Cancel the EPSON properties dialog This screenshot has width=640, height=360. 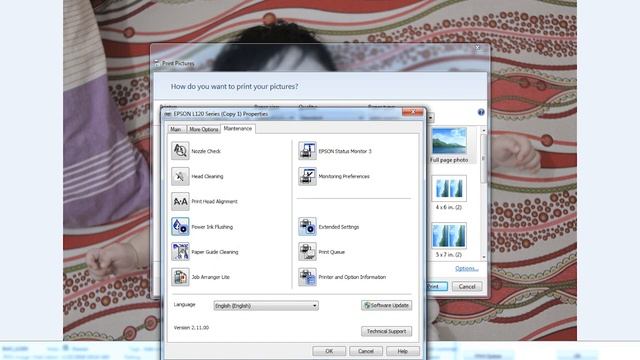tap(366, 351)
